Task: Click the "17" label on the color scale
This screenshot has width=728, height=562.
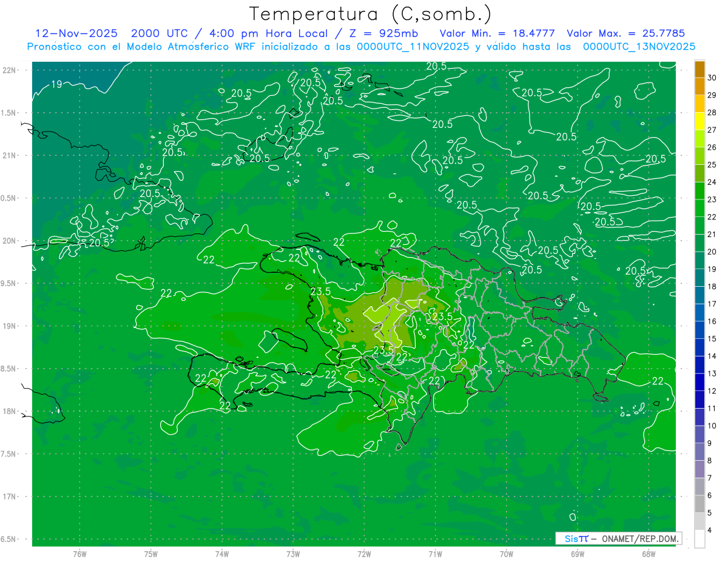Action: pos(712,304)
